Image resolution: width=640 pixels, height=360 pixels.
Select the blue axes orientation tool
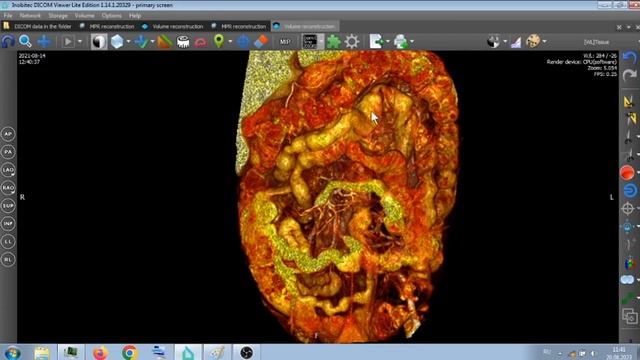[x=142, y=42]
